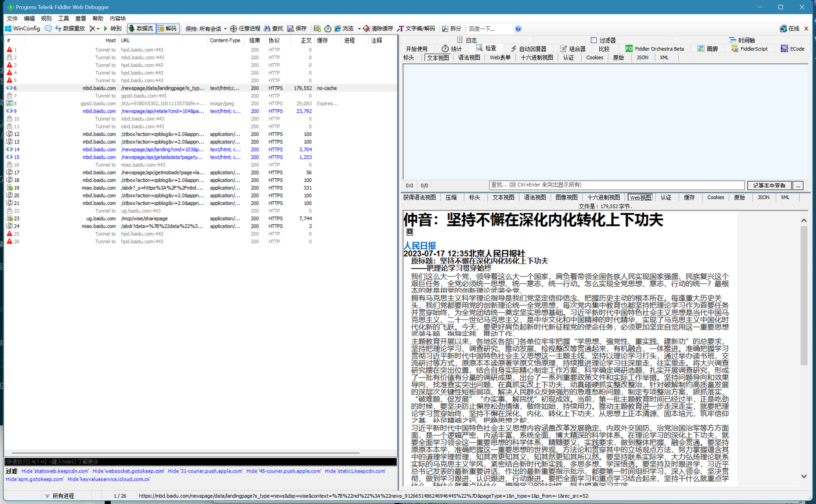816x504 pixels.
Task: Click the People's Daily (人民日报) link in the web view
Action: 419,245
